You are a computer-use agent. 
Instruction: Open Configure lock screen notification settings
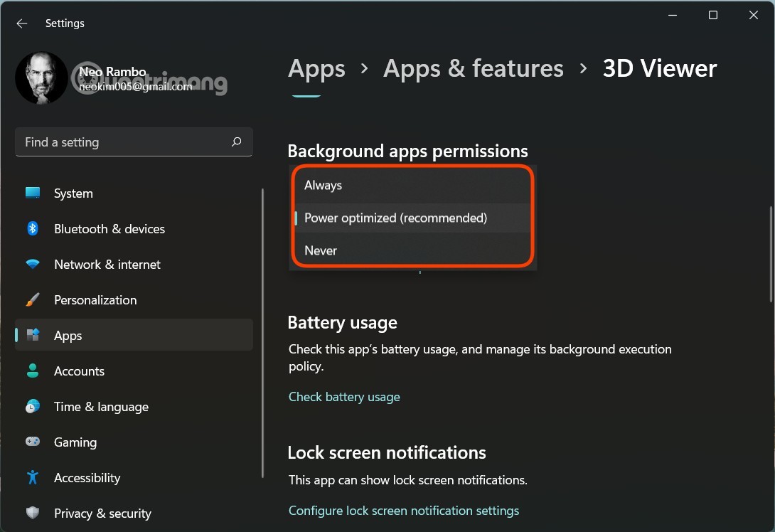(404, 511)
